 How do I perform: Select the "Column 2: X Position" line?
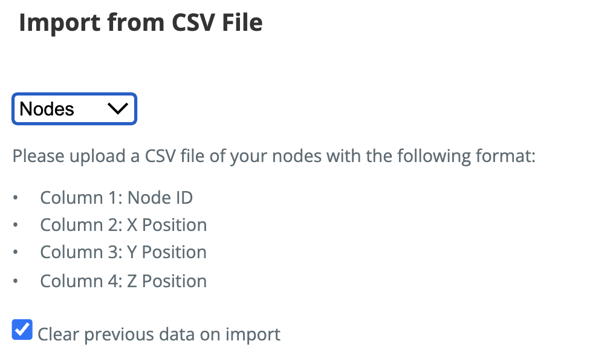click(x=123, y=225)
